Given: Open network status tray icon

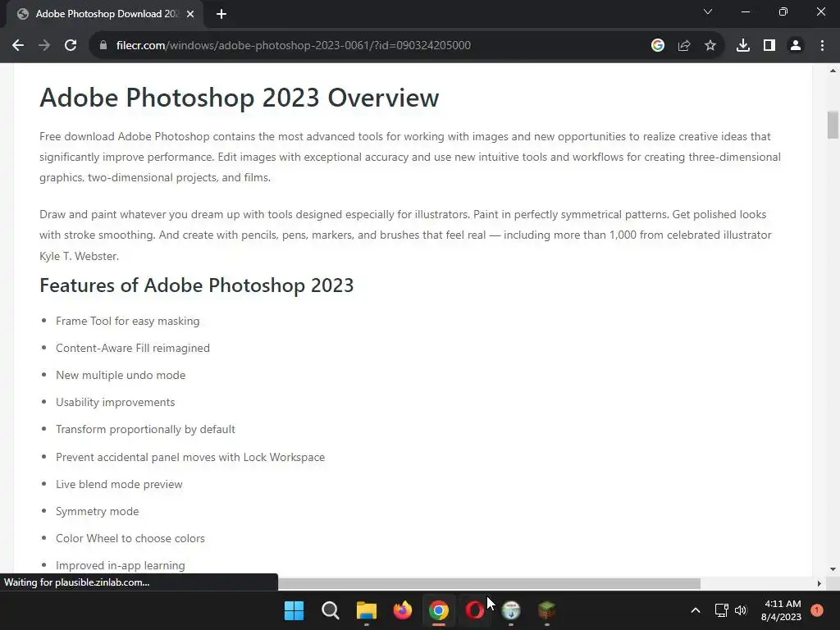Looking at the screenshot, I should coord(721,610).
